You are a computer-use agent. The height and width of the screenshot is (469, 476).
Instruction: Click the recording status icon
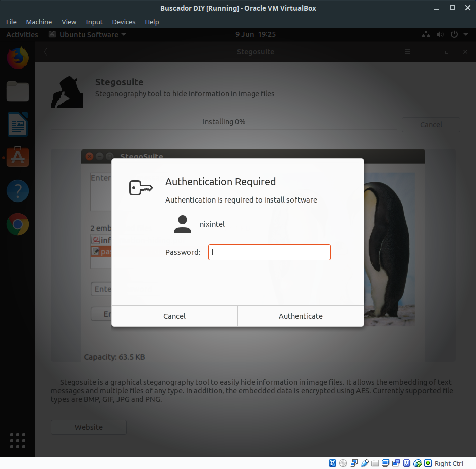tap(396, 463)
